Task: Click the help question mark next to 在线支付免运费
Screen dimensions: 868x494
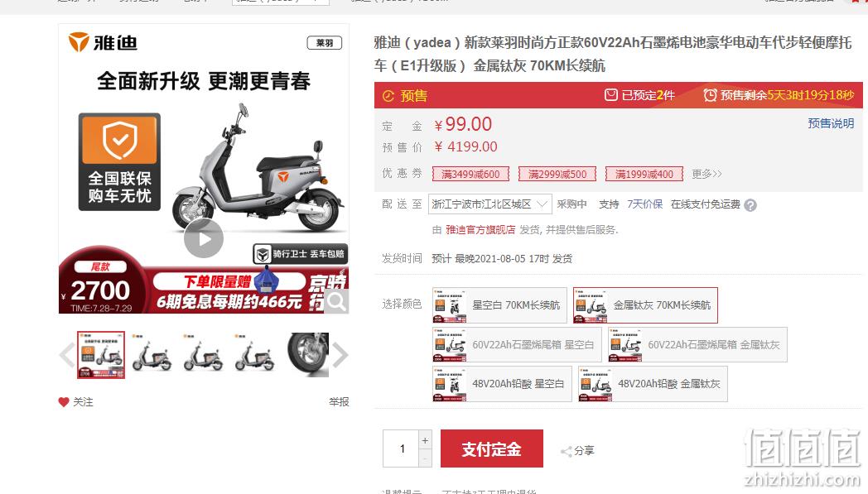Action: (750, 205)
